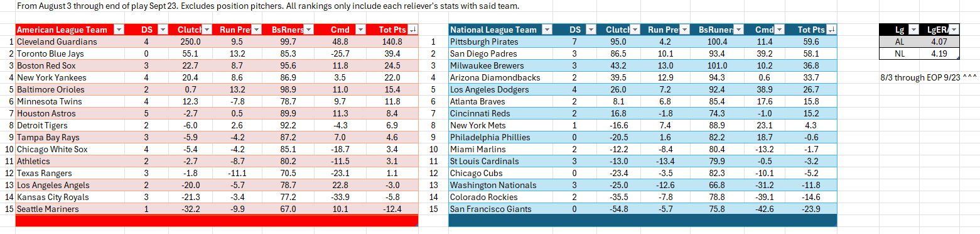Expand the BsRuners filter in the blue table
The image size is (980, 234).
pyautogui.click(x=738, y=30)
